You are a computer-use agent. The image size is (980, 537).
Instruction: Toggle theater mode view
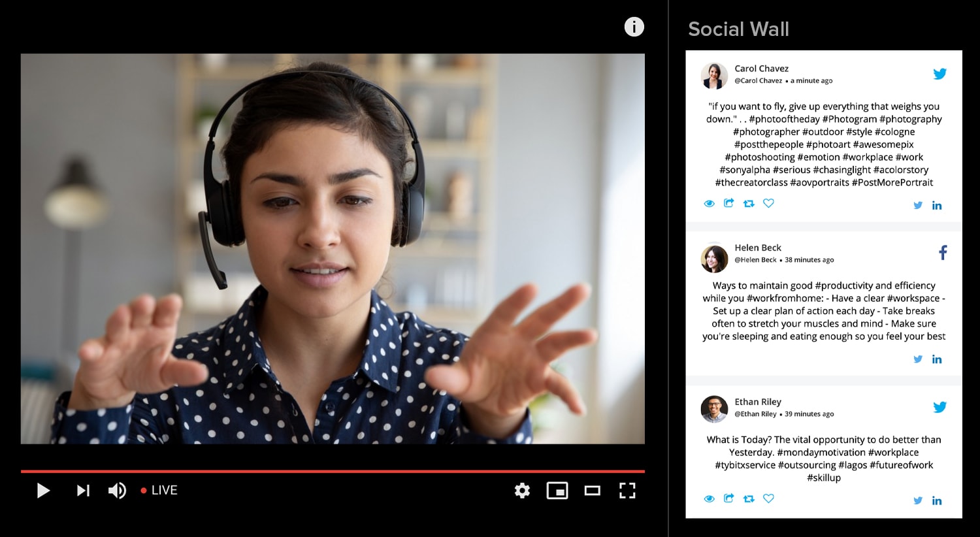coord(592,490)
